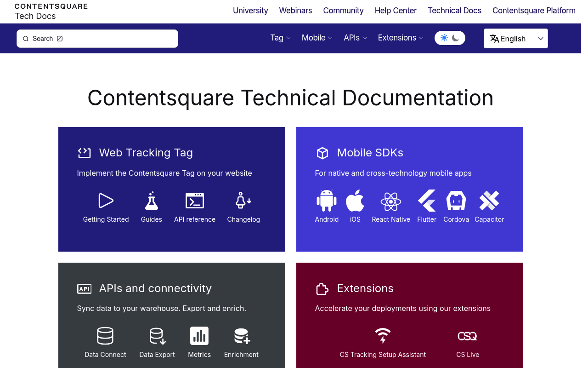This screenshot has height=368, width=588.
Task: Expand the Tag navigation dropdown
Action: tap(281, 38)
